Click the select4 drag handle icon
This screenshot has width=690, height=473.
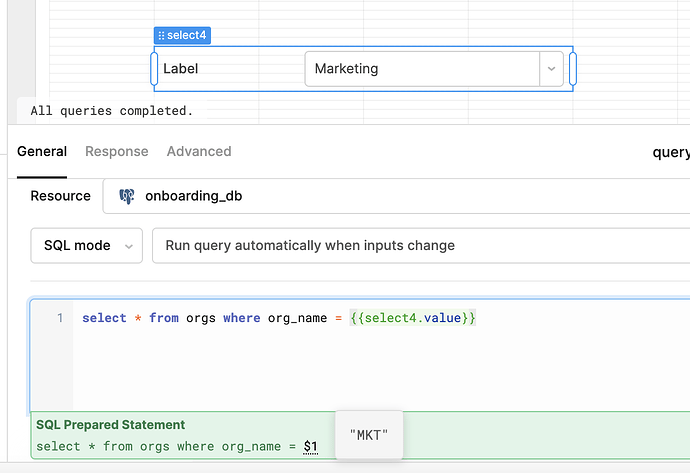pyautogui.click(x=161, y=35)
